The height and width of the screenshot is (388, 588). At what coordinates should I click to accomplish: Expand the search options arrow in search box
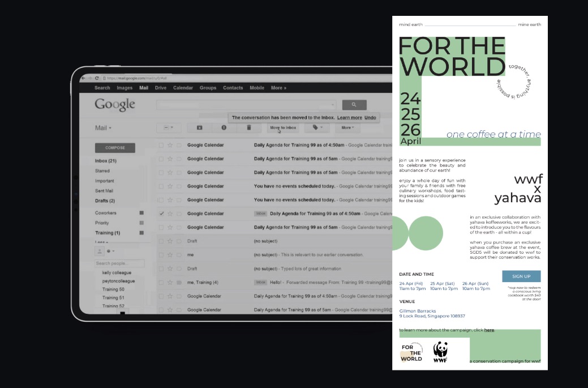[x=333, y=105]
